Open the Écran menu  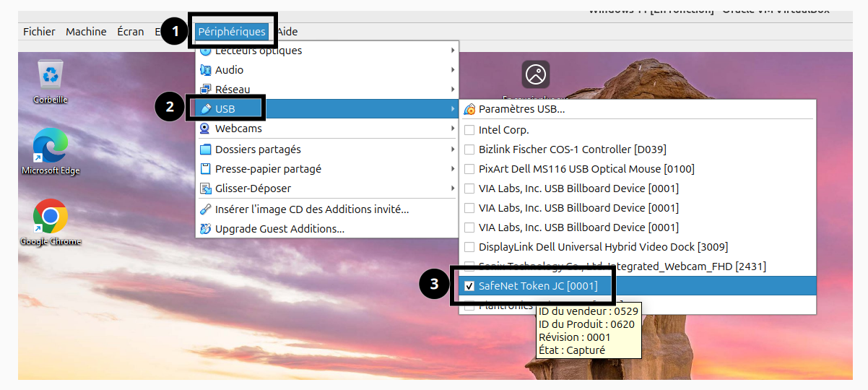pyautogui.click(x=131, y=32)
